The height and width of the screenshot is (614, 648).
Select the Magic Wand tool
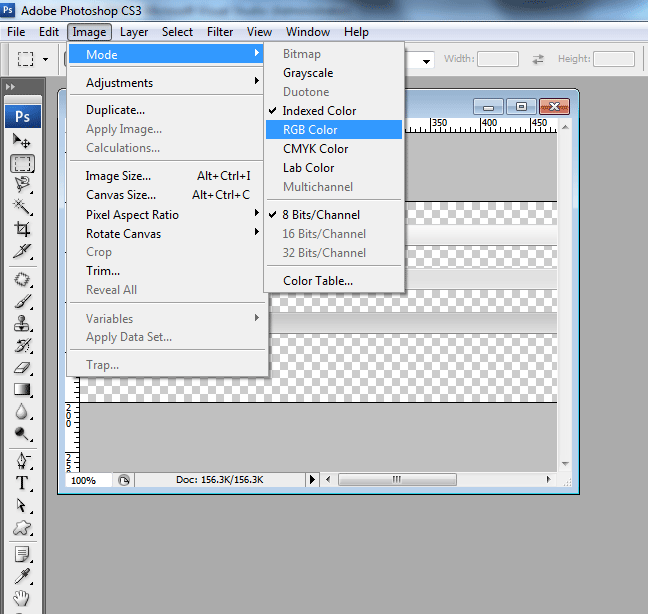[22, 207]
